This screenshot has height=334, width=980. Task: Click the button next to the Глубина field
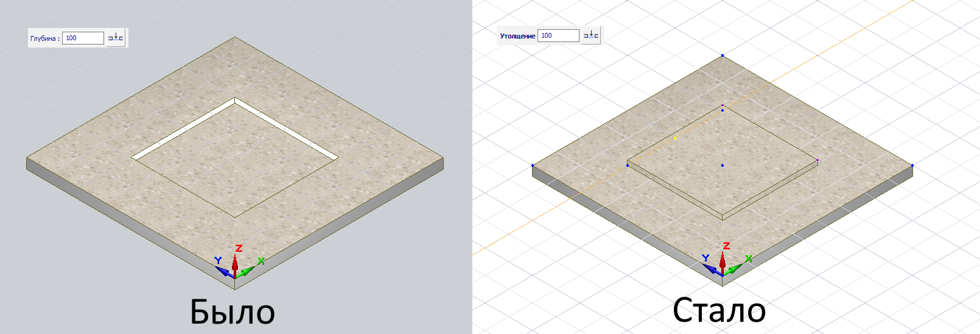(x=116, y=38)
